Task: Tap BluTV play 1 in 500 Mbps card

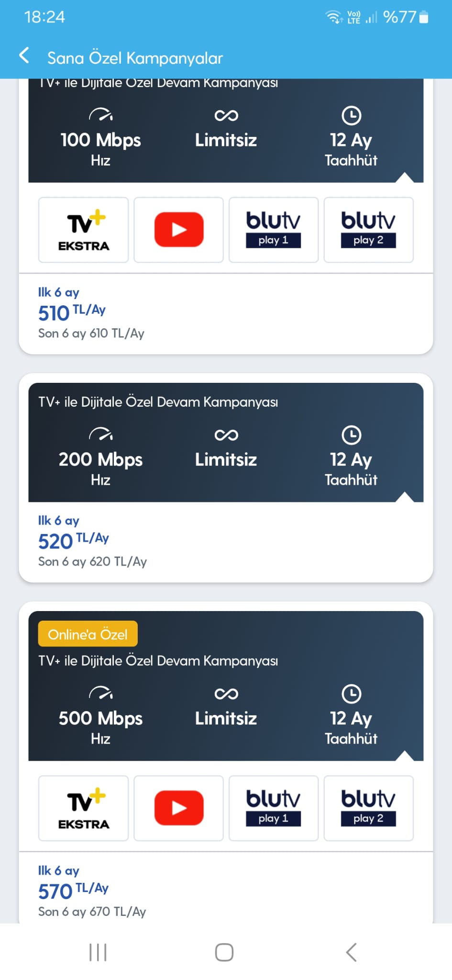Action: click(273, 808)
